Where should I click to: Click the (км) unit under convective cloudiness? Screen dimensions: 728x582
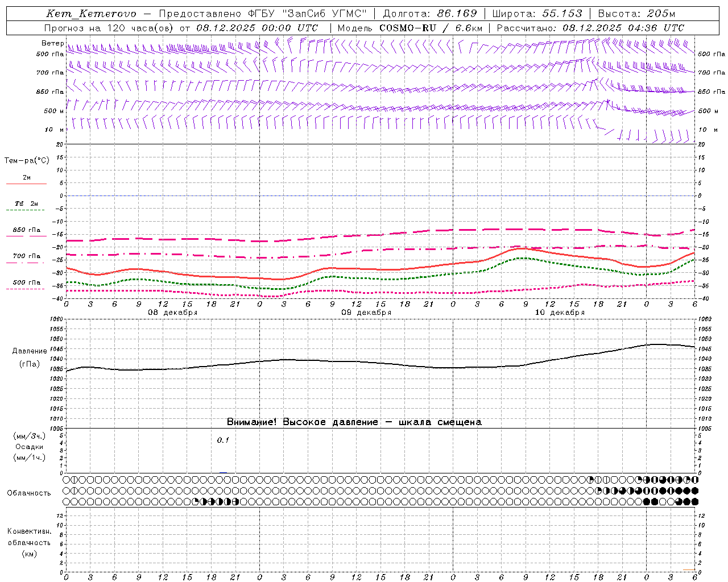(29, 554)
